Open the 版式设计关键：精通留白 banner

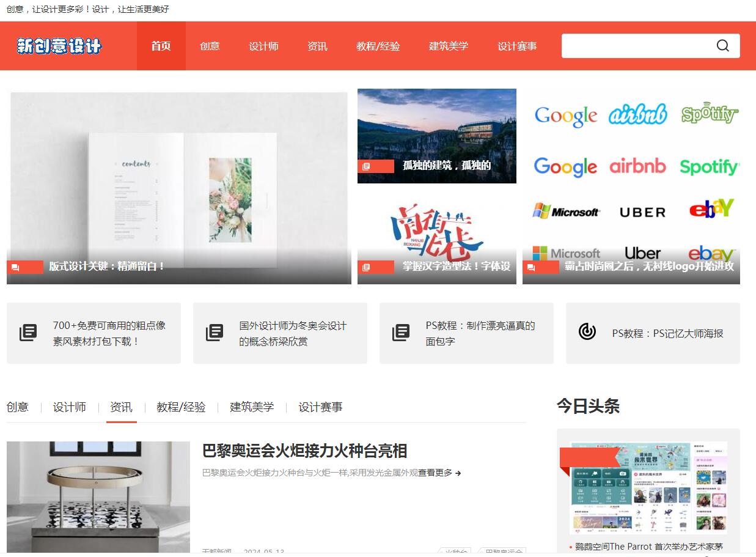(179, 186)
